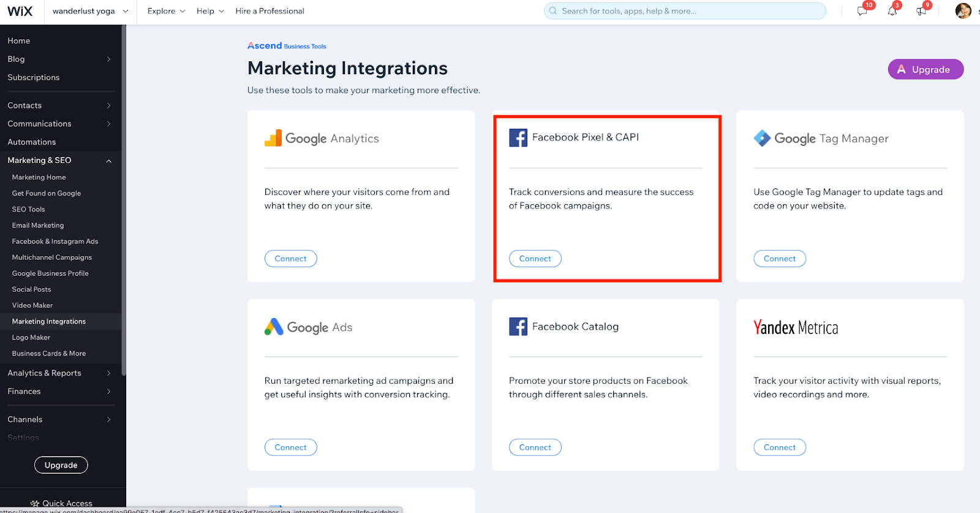The image size is (980, 513).
Task: Connect Yandex Metrica
Action: [x=779, y=447]
